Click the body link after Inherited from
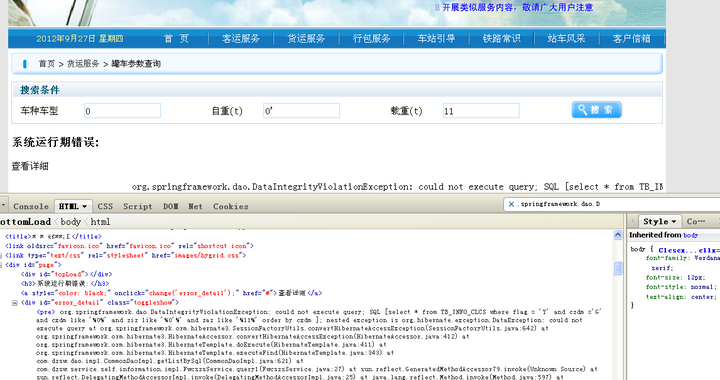Screen dimensions: 720x380 coord(691,235)
